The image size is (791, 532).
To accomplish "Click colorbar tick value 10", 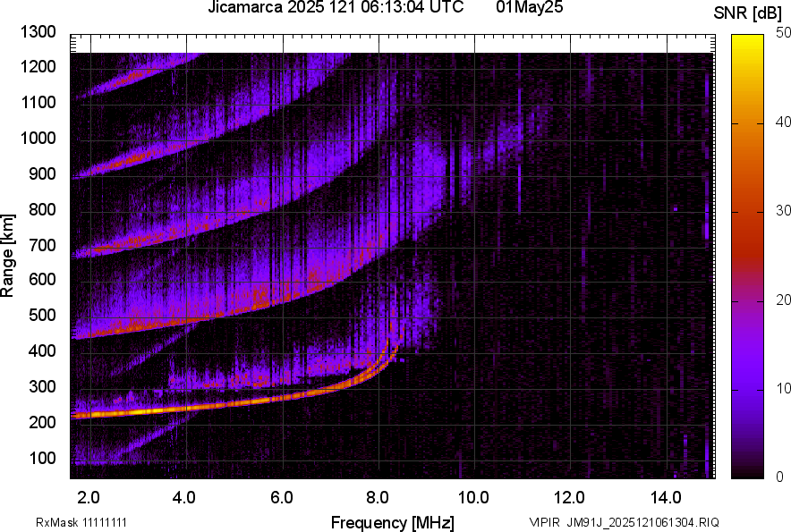I will 784,388.
